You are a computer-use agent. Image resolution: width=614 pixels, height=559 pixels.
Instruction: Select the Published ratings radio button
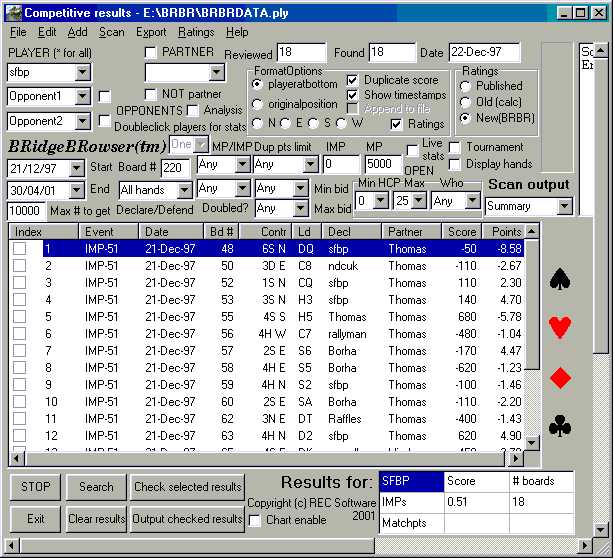click(465, 86)
